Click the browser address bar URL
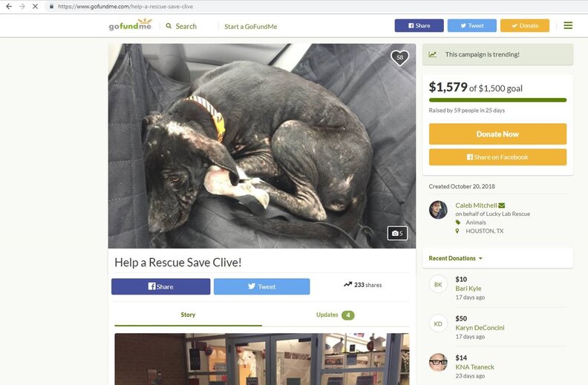 tap(125, 7)
